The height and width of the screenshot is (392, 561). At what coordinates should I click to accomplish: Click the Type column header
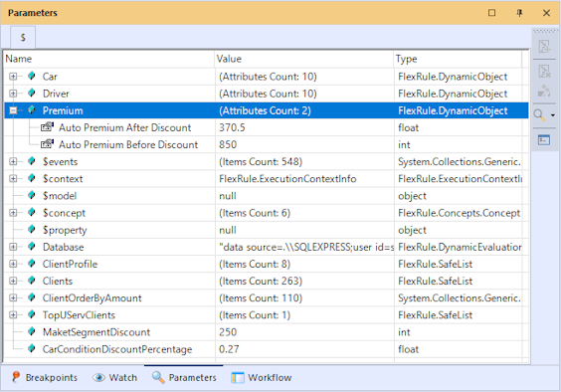coord(458,59)
